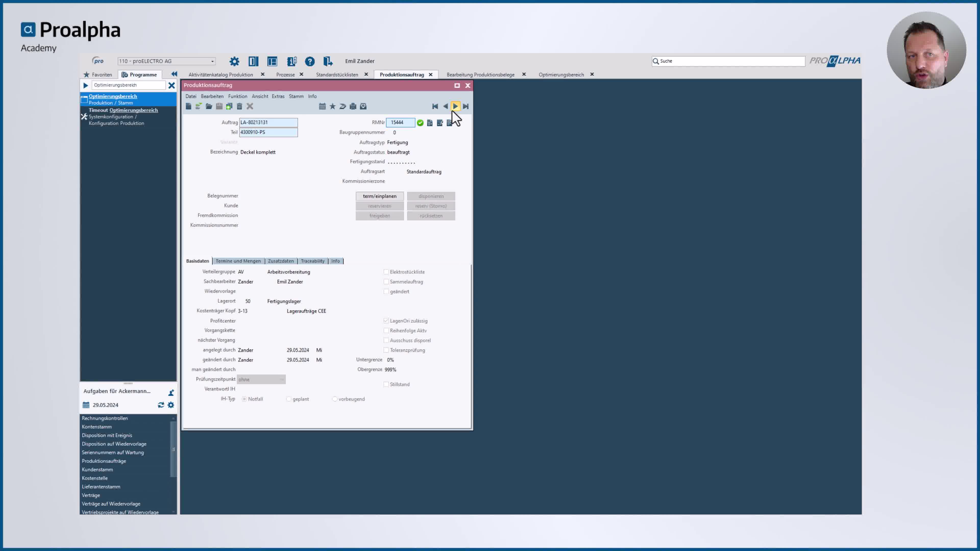The image size is (980, 551).
Task: Click the split-panel layout icon
Action: pos(253,61)
